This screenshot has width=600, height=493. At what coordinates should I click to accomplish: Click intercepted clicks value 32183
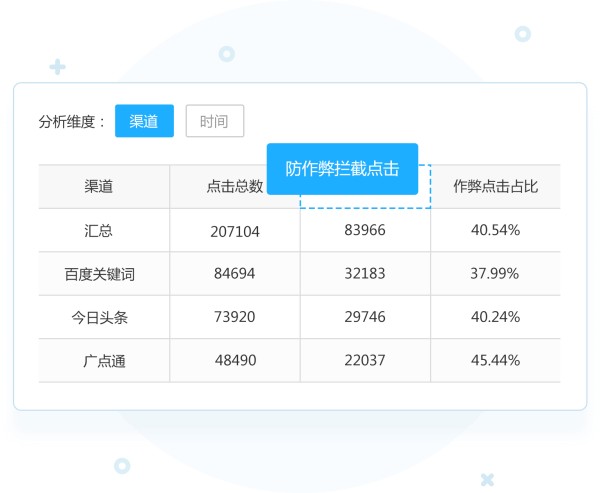(x=365, y=274)
